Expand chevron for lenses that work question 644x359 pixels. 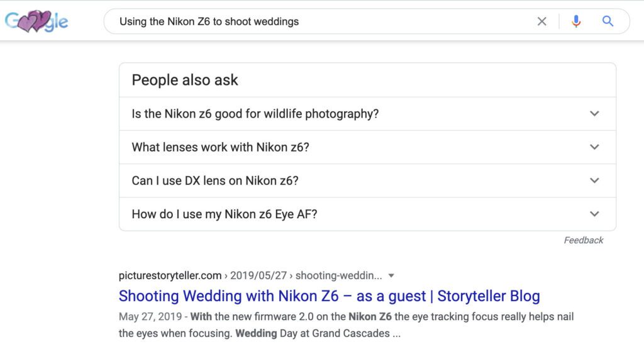[594, 147]
